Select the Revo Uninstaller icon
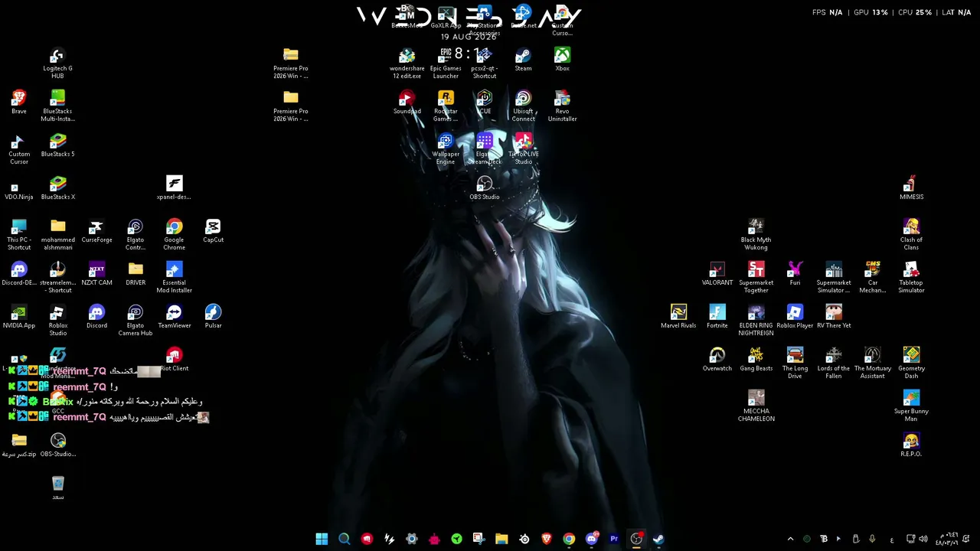This screenshot has width=980, height=551. pyautogui.click(x=562, y=106)
